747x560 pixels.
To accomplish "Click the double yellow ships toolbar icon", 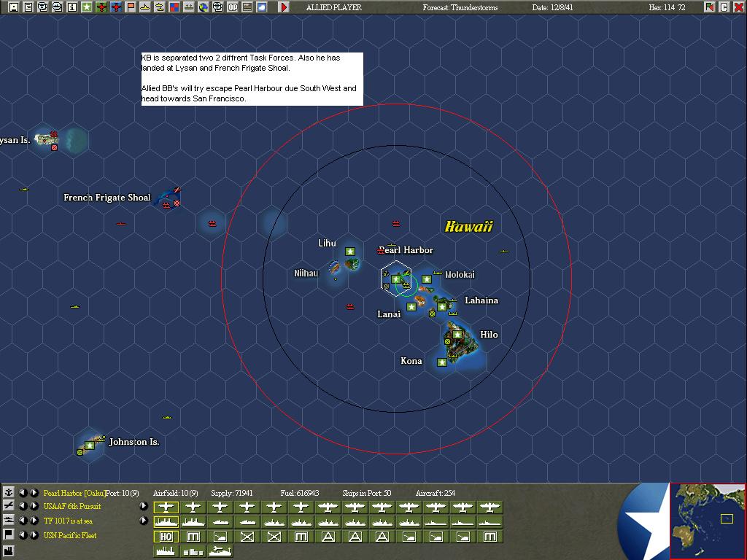I will pyautogui.click(x=160, y=7).
